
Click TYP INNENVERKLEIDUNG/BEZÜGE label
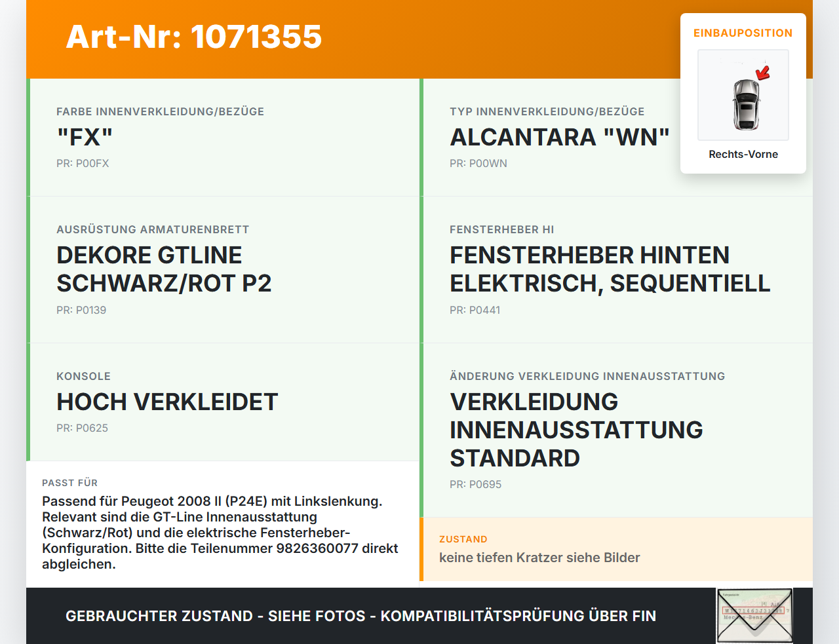(547, 111)
